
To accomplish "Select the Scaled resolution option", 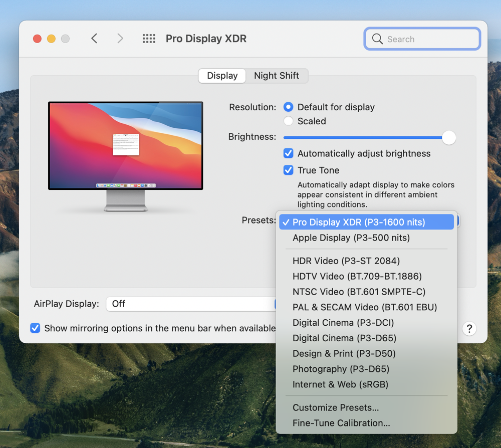I will click(x=289, y=121).
